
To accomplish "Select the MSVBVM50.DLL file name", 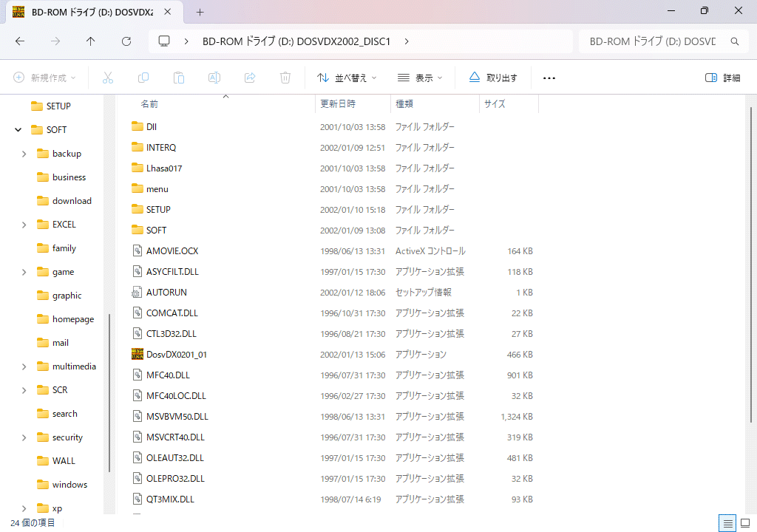I will (x=177, y=416).
